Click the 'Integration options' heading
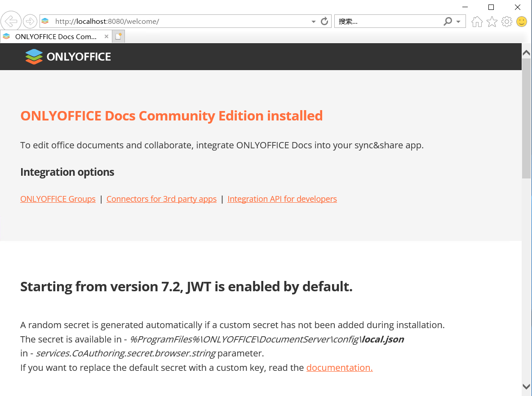The height and width of the screenshot is (396, 532). pyautogui.click(x=67, y=172)
